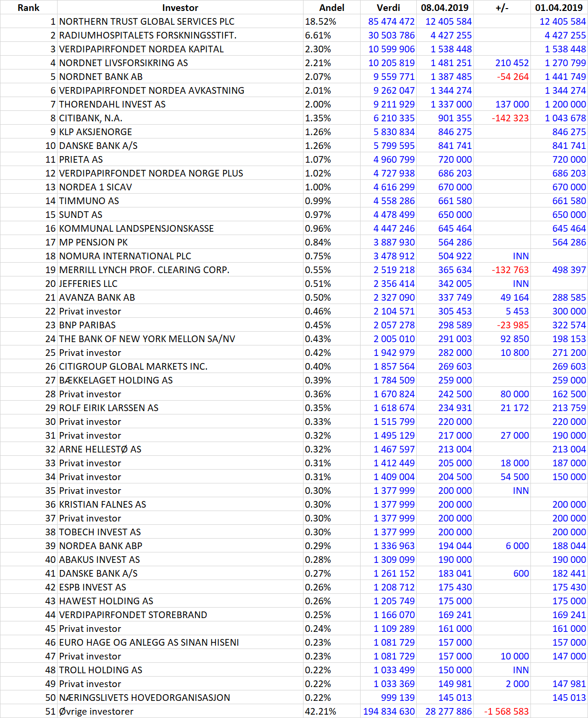This screenshot has height=718, width=588.
Task: Click total change -1 568 583
Action: point(506,711)
